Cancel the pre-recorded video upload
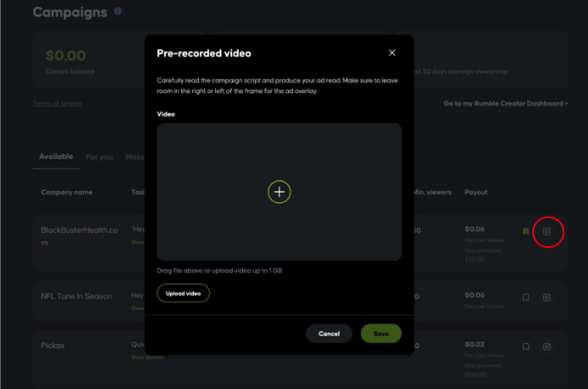Screen dimensions: 588x389 tap(329, 334)
